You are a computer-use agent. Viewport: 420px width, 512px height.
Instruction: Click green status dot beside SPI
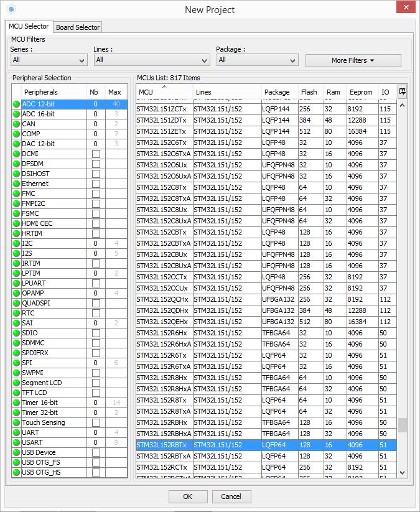pos(16,363)
